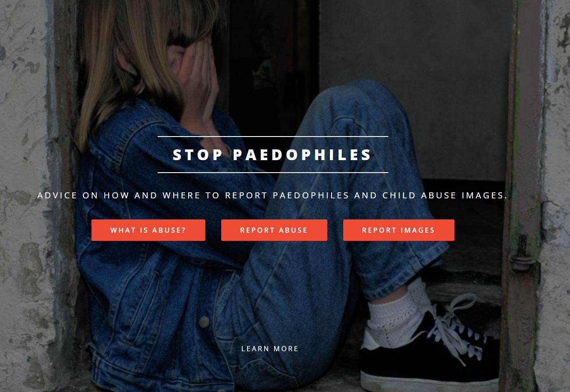Viewport: 570px width, 392px height.
Task: Click the "Stop Paedophiles" heading
Action: [273, 155]
